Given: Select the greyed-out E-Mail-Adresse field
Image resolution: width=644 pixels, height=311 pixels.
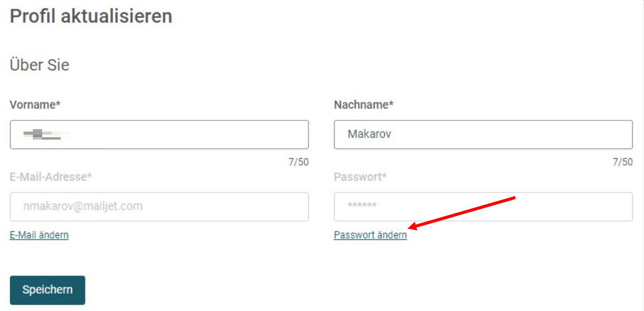Looking at the screenshot, I should coord(159,207).
